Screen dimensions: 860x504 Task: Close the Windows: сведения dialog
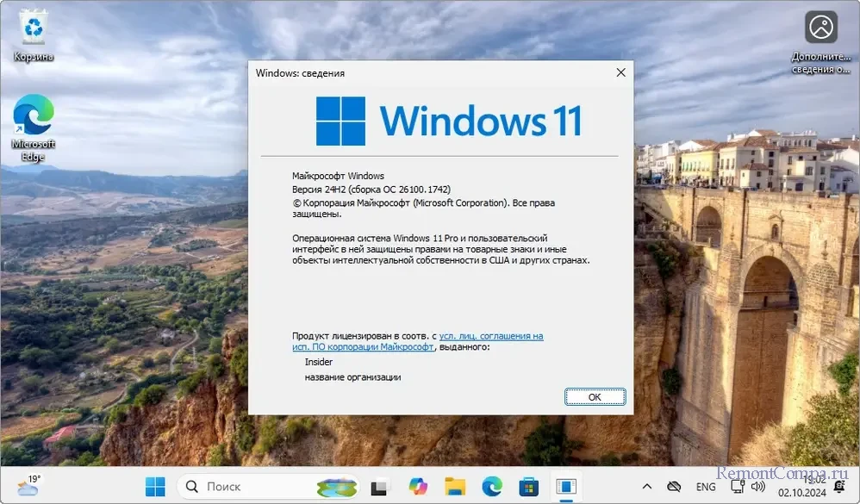[x=620, y=73]
